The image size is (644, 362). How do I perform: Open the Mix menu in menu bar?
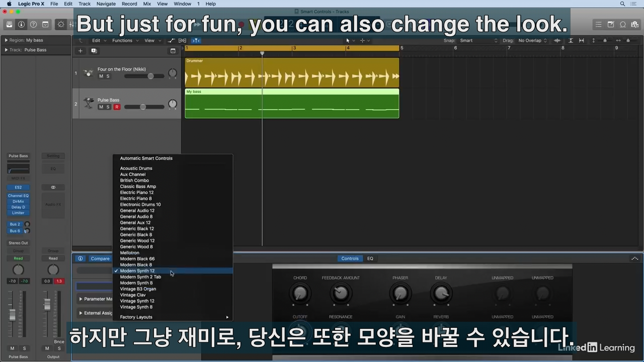click(x=147, y=4)
